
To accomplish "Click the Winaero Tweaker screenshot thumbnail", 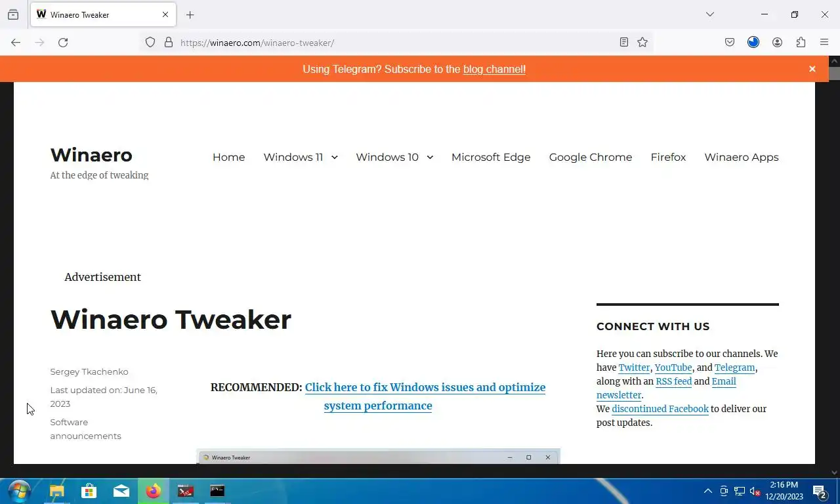I will [x=378, y=457].
